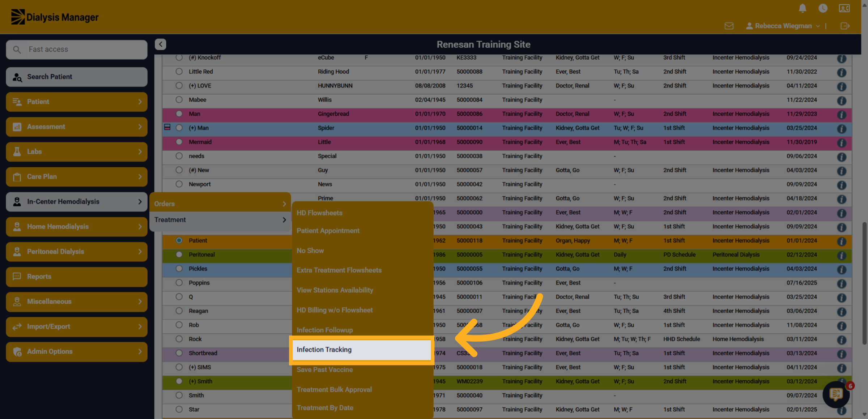The width and height of the screenshot is (868, 419).
Task: Open the contact card icon in header
Action: coord(844,8)
